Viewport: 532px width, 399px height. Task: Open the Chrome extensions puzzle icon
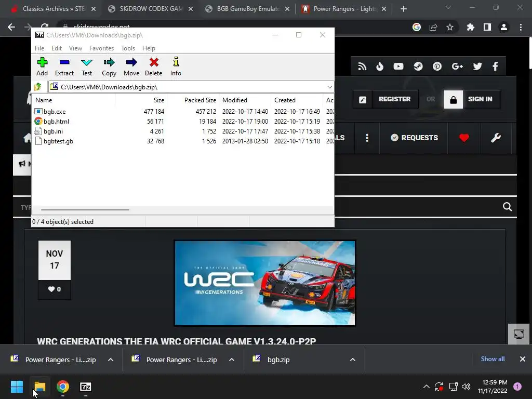[470, 27]
